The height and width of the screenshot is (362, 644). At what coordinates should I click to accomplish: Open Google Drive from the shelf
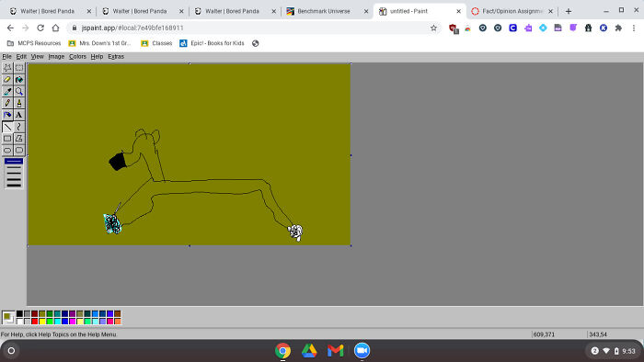coord(309,351)
